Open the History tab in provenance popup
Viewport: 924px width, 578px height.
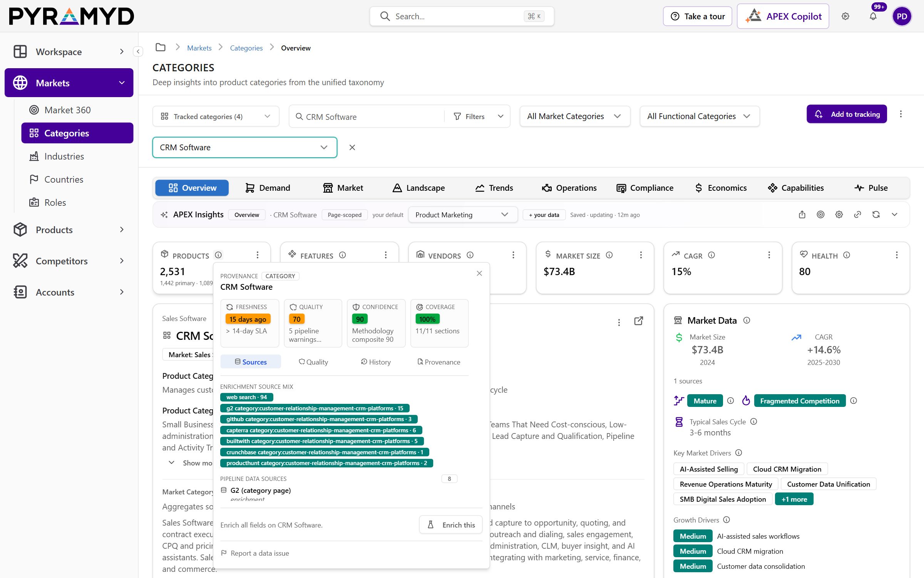click(376, 362)
